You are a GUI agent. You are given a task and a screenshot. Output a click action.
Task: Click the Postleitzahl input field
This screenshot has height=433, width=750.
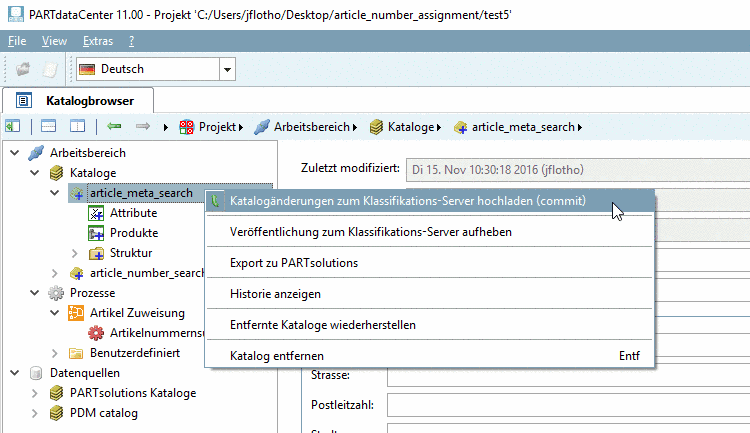[567, 405]
